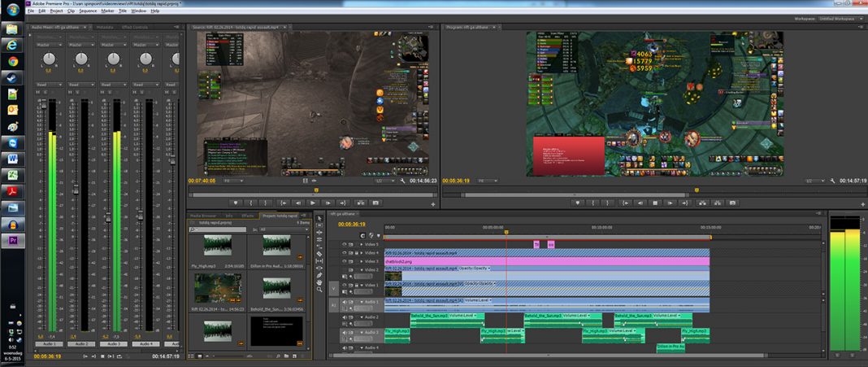The image size is (868, 367).
Task: Add marker in the Program monitor
Action: 579,203
